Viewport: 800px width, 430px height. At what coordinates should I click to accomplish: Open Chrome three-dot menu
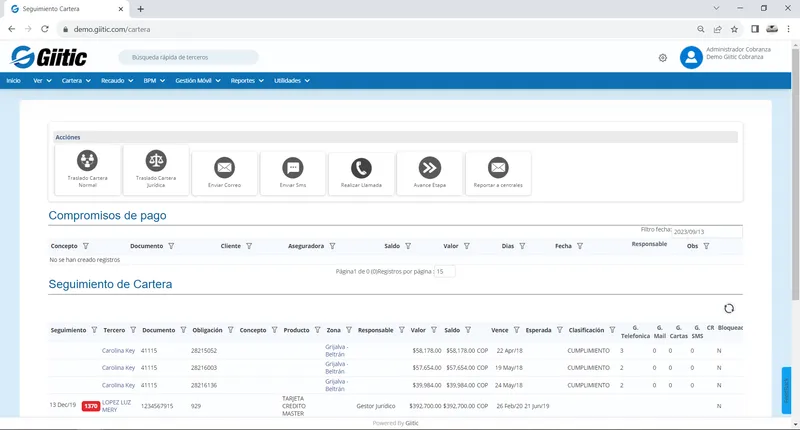[788, 29]
